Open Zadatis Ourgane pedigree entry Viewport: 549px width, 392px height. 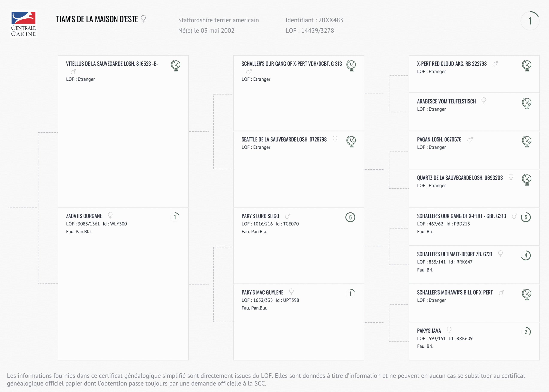point(84,216)
